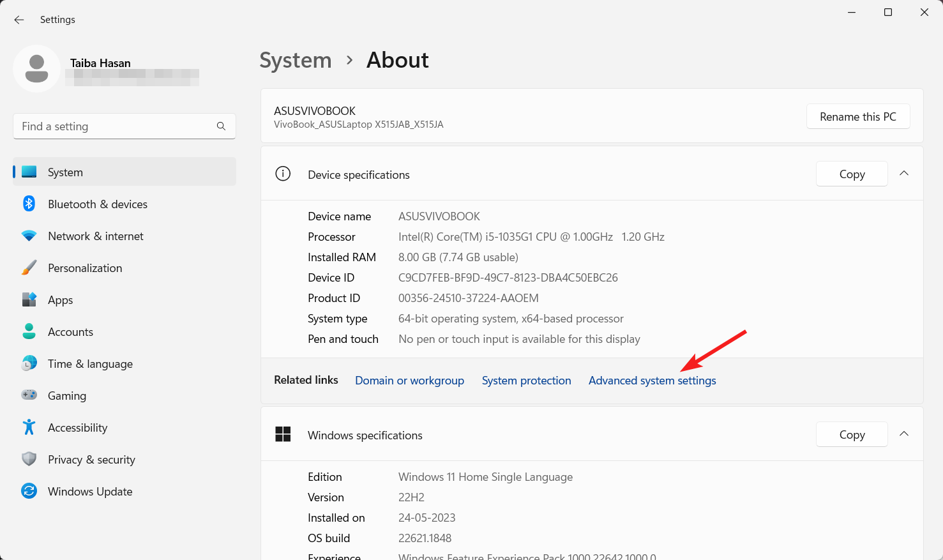This screenshot has height=560, width=943.
Task: Click the ASUSVIVOBOOK device name value
Action: pyautogui.click(x=439, y=216)
